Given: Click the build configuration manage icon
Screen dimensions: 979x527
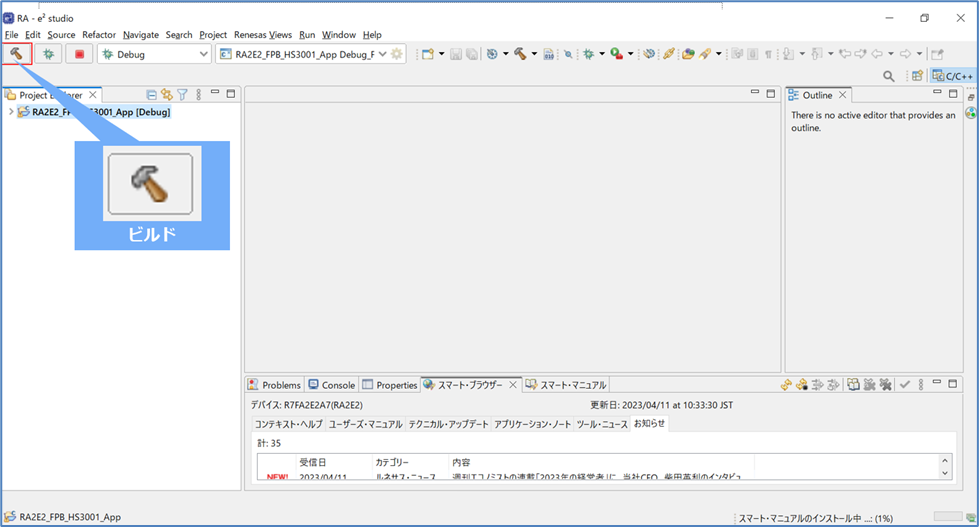Looking at the screenshot, I should (492, 54).
